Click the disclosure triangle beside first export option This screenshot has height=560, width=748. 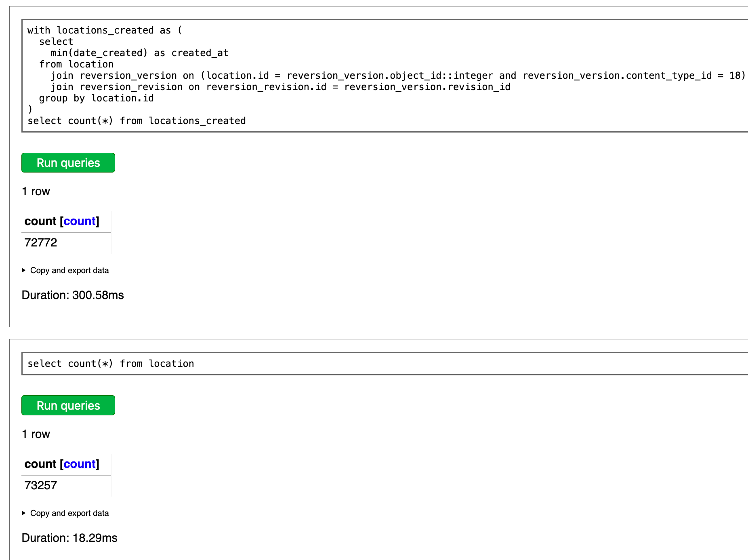[23, 270]
